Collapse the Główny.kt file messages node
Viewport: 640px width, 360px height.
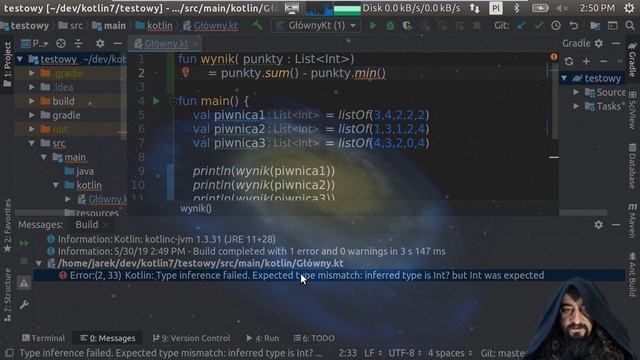[39, 263]
